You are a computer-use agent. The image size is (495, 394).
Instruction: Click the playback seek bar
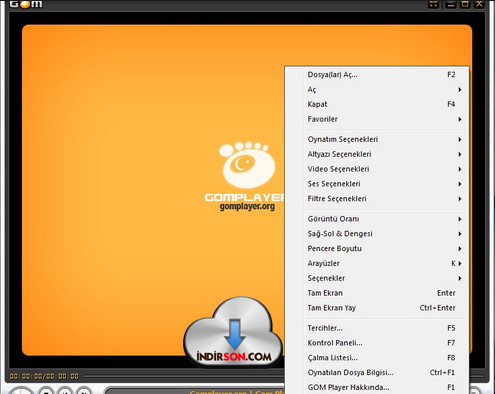184,376
